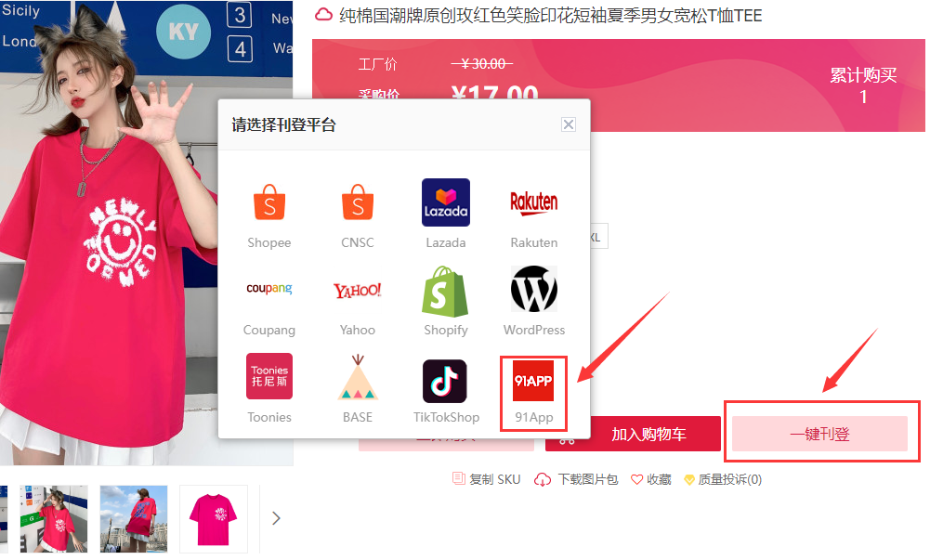View the outdoor back-print thumbnail
Image resolution: width=930 pixels, height=560 pixels.
point(134,520)
